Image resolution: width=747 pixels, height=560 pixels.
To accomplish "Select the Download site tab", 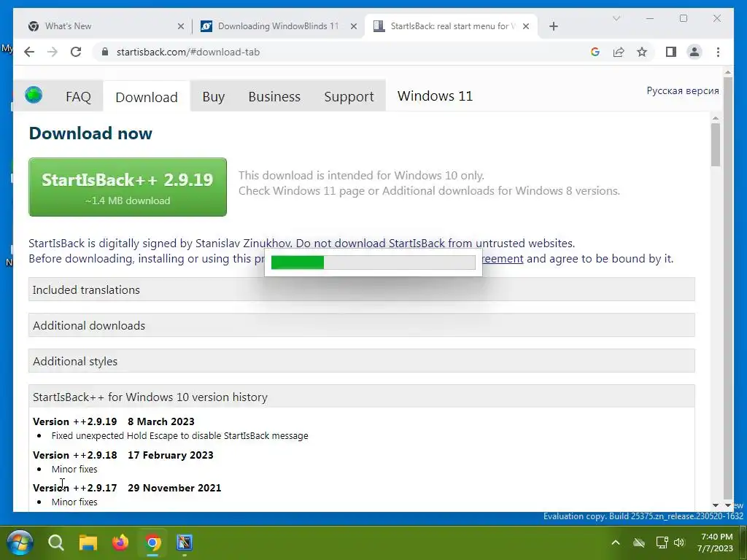I will point(146,97).
